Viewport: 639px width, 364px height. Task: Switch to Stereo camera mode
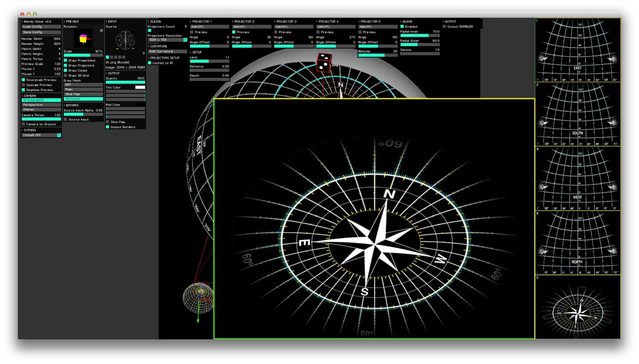point(41,109)
